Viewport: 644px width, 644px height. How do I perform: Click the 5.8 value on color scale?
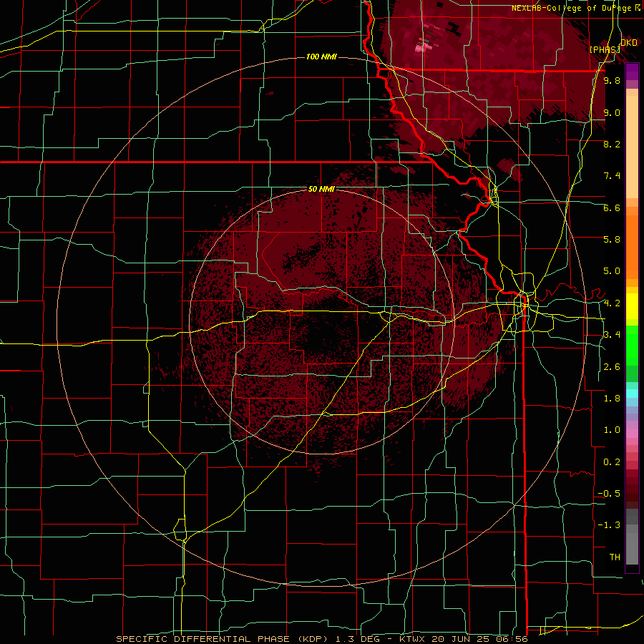(612, 240)
